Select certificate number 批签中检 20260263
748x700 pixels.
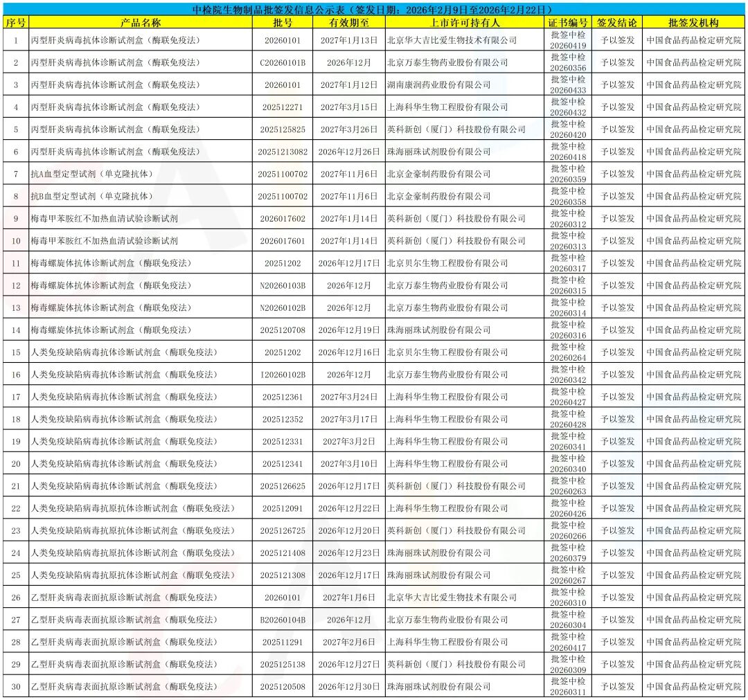click(568, 486)
